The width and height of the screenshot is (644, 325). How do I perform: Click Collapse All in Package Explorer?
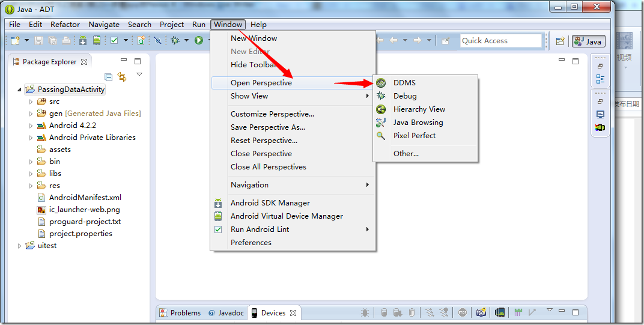108,77
